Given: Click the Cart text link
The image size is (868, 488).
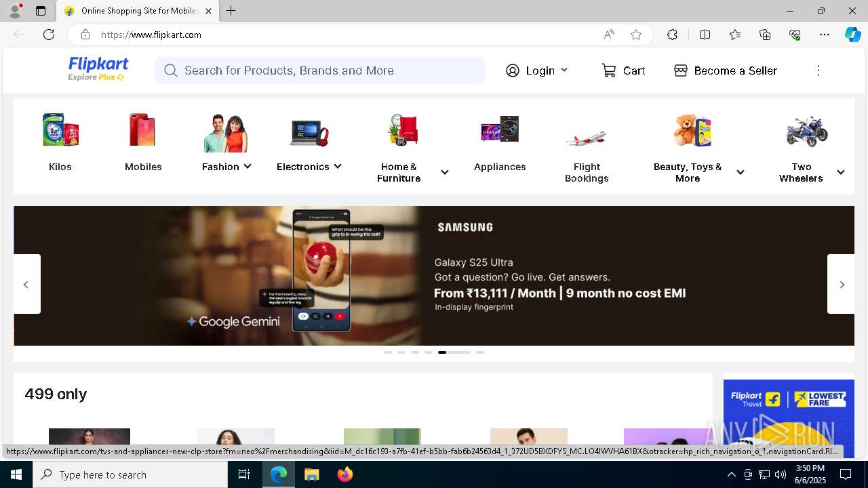Looking at the screenshot, I should pos(634,70).
